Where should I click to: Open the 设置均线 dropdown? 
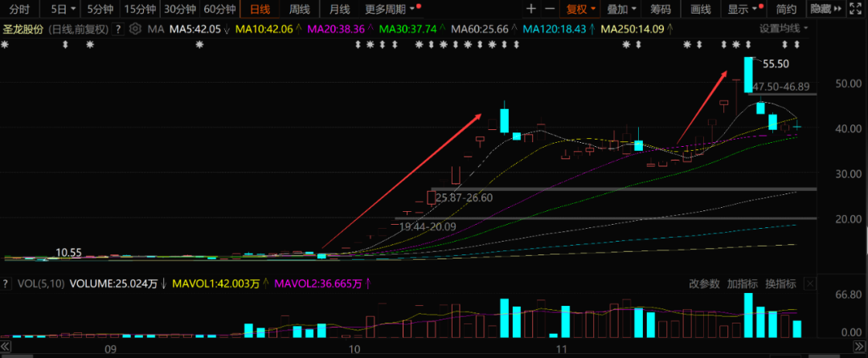pyautogui.click(x=784, y=29)
